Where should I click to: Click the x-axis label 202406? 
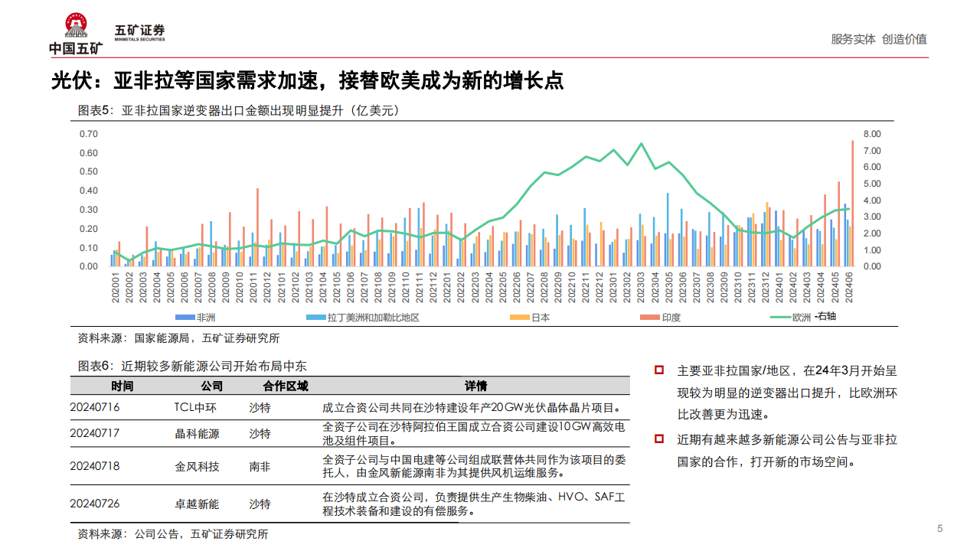click(x=848, y=289)
